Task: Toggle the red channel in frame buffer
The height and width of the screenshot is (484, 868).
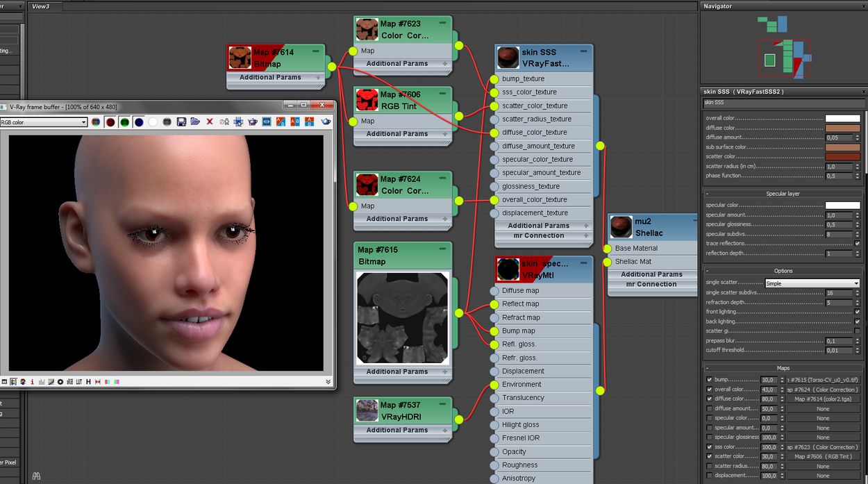Action: (110, 122)
